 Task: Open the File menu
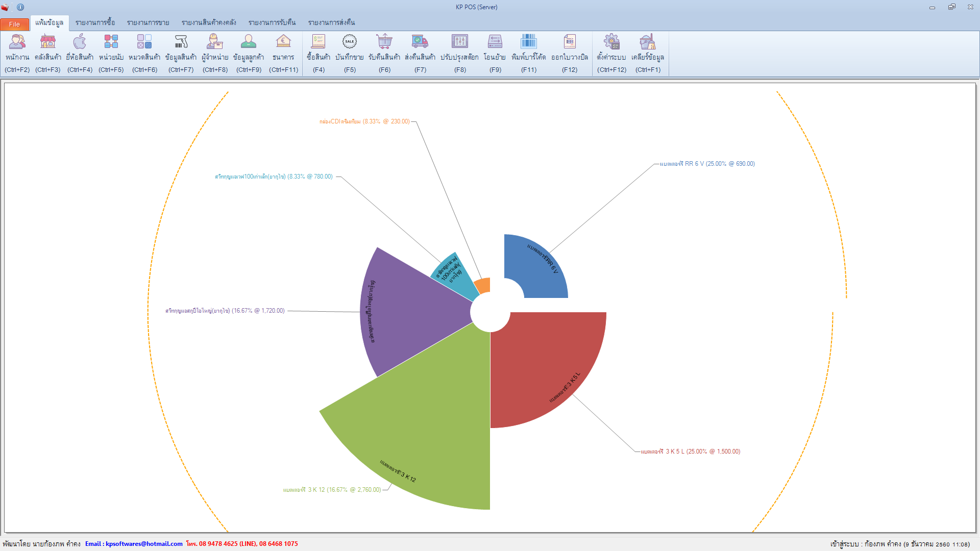[14, 24]
